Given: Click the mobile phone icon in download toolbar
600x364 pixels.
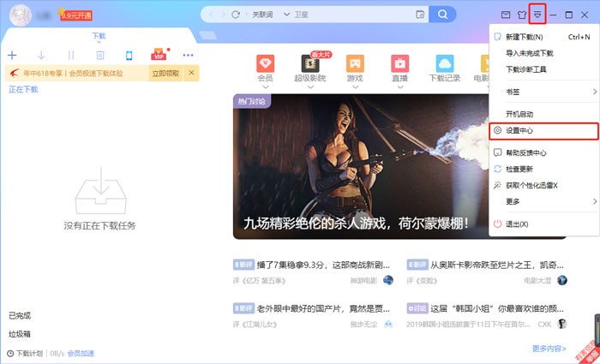Looking at the screenshot, I should [129, 56].
